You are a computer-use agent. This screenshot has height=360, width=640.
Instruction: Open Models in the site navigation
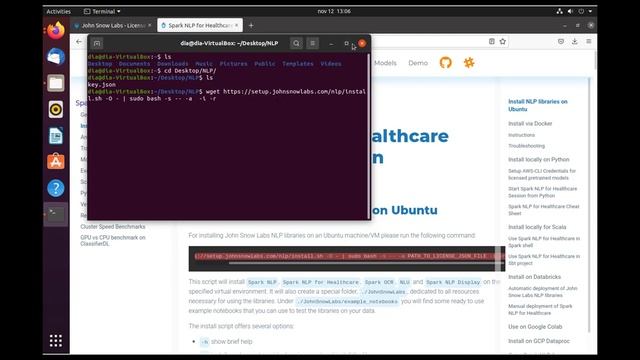tap(385, 63)
